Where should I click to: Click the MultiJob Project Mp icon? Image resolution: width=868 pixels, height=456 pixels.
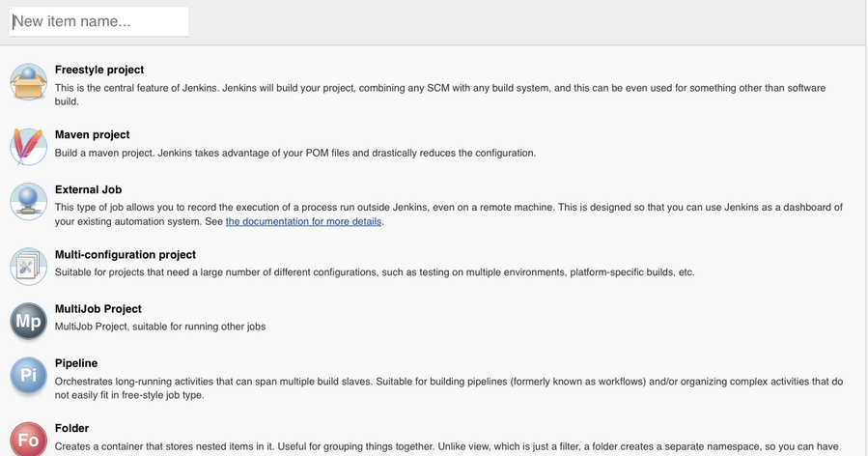(x=28, y=321)
